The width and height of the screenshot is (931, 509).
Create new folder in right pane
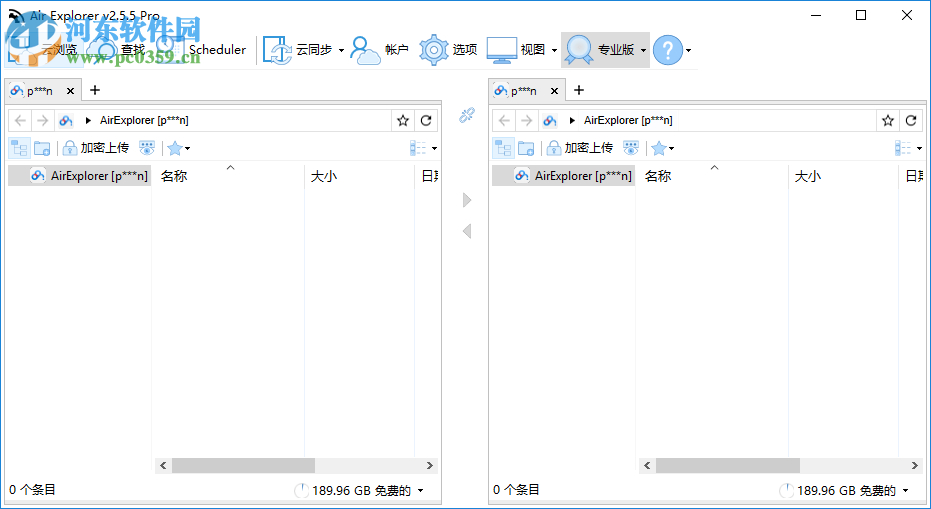[x=526, y=148]
